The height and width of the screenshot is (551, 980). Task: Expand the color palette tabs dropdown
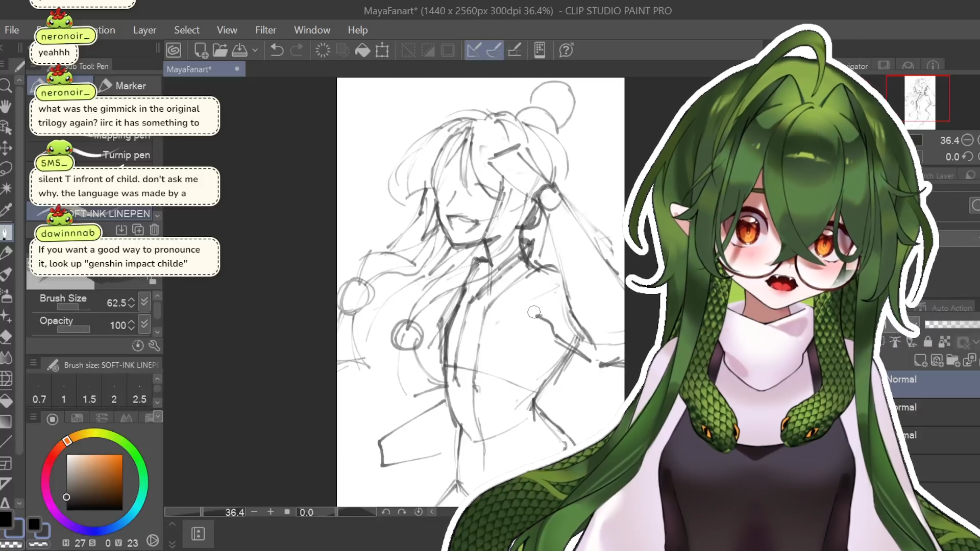tap(158, 417)
